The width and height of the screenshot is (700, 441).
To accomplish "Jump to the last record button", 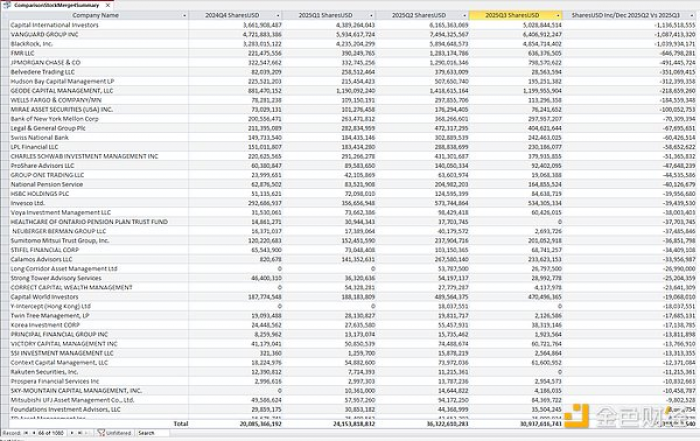I will pyautogui.click(x=81, y=433).
